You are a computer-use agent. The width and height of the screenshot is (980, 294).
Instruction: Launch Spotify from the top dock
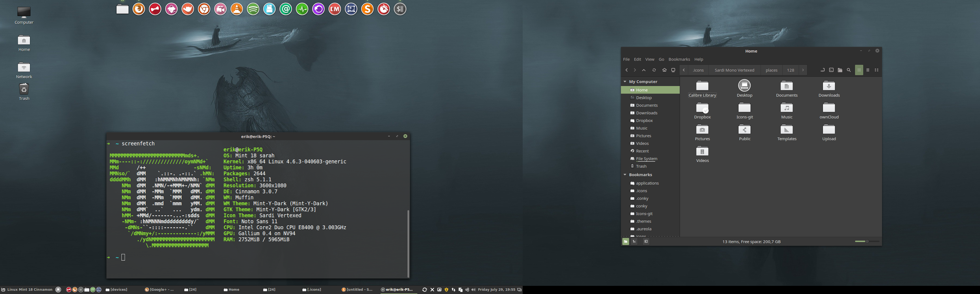point(253,9)
